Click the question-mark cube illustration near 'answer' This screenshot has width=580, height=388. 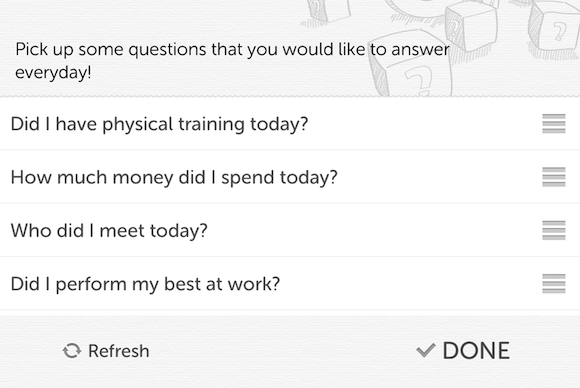pyautogui.click(x=411, y=65)
